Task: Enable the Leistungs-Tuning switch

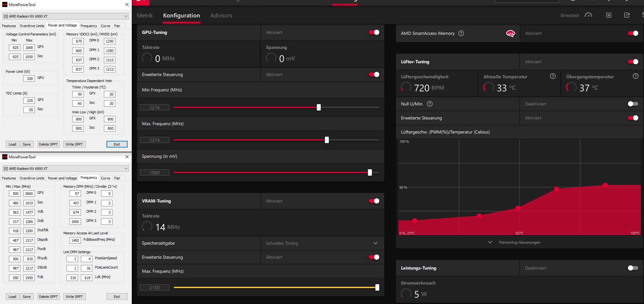Action: (x=633, y=268)
